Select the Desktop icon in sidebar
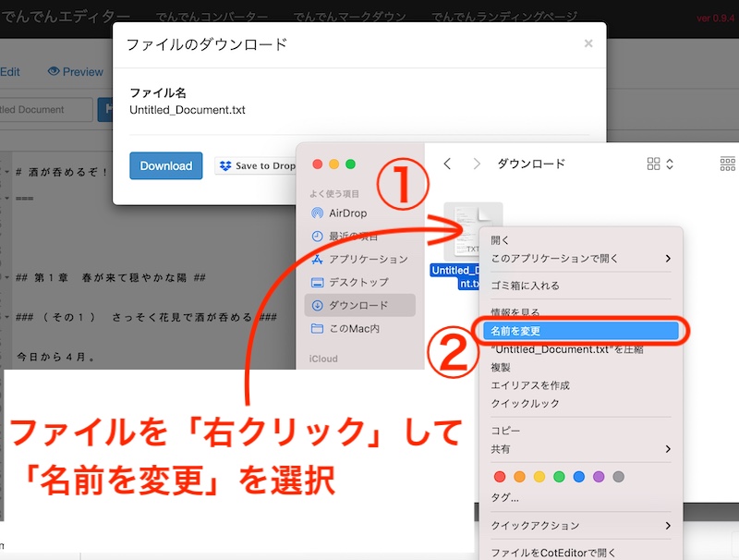The image size is (739, 560). point(317,282)
